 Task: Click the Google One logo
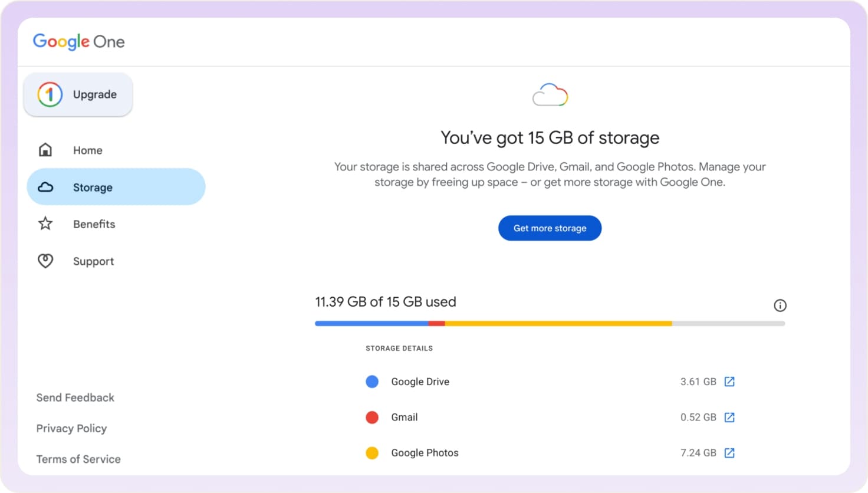click(x=78, y=41)
